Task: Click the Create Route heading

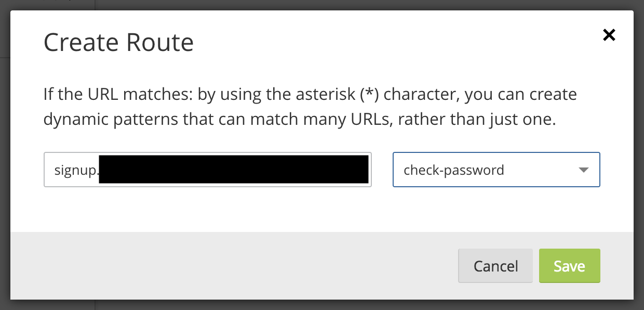Action: 118,43
